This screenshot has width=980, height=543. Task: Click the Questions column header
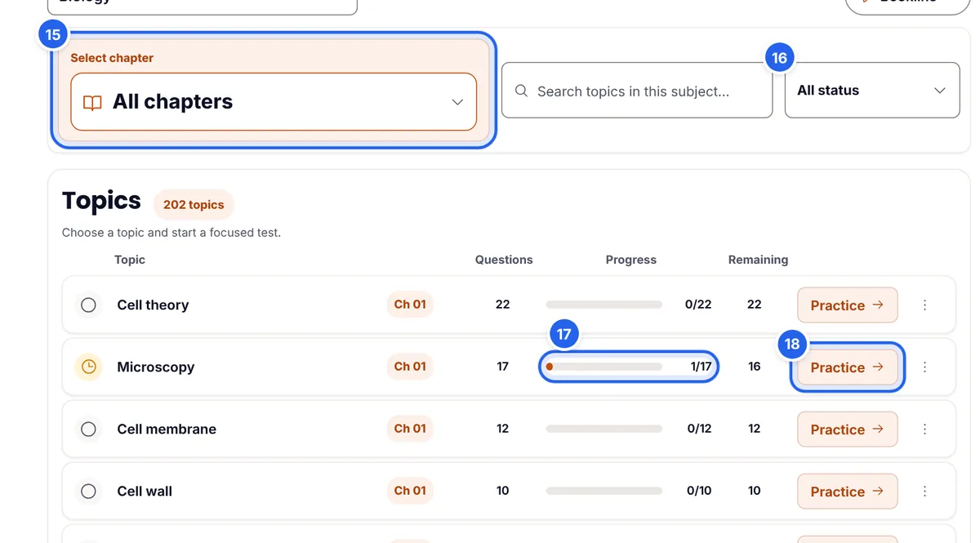coord(504,260)
